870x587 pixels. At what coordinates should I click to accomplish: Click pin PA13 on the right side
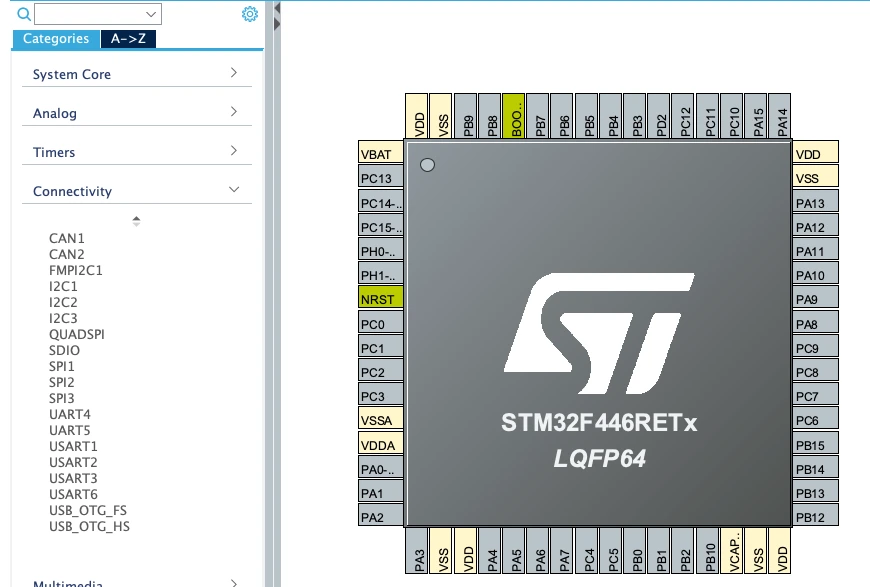point(816,203)
